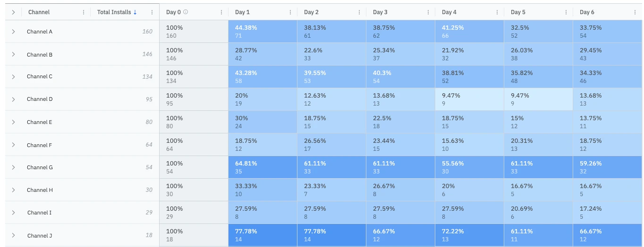The image size is (644, 247).
Task: Expand the Channel G row
Action: pos(13,167)
